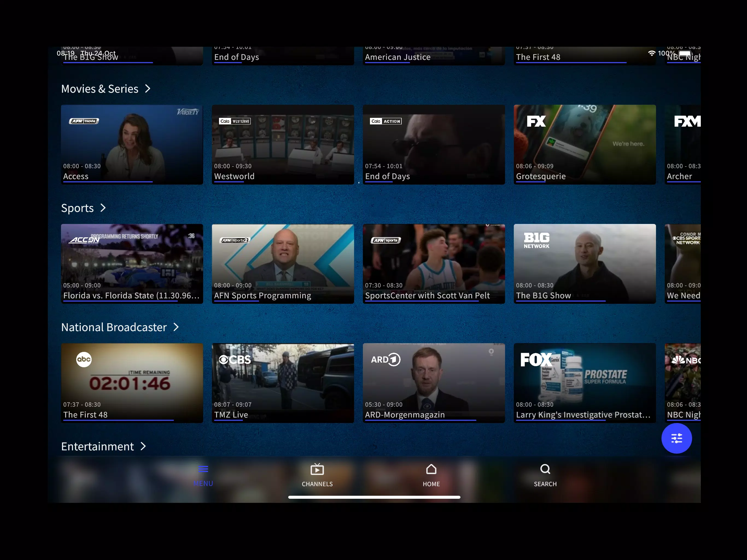The image size is (747, 560).
Task: Open Search via the magnifier icon
Action: (545, 469)
